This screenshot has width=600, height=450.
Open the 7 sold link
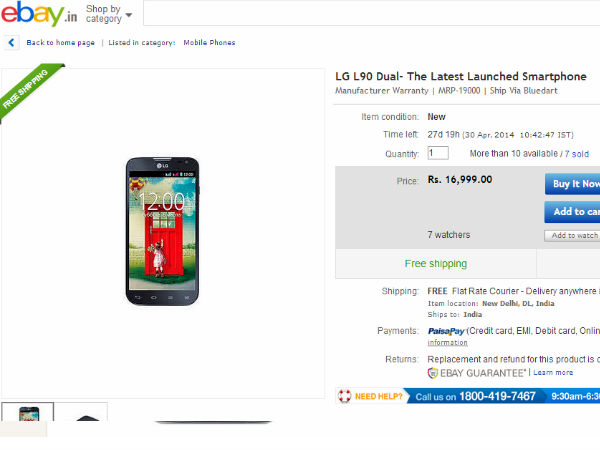point(576,154)
